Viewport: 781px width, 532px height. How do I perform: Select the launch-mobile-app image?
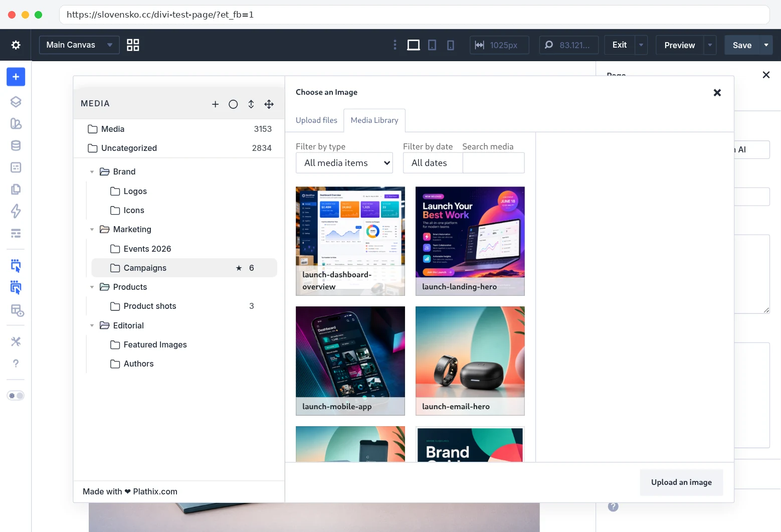coord(350,361)
